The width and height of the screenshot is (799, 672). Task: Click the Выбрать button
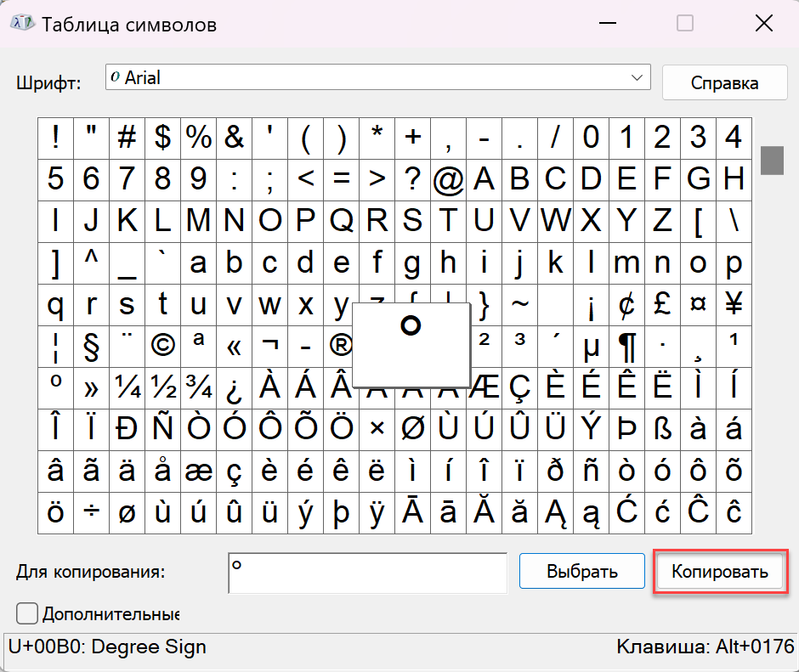[x=581, y=572]
